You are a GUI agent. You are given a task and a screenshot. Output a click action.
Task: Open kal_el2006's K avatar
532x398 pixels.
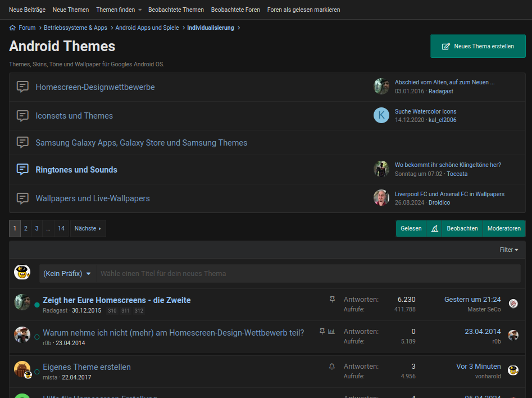[x=381, y=115]
